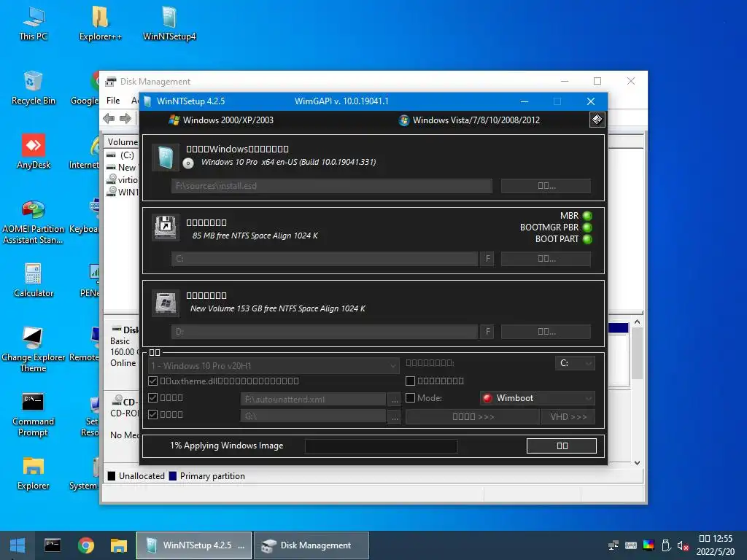Image resolution: width=747 pixels, height=560 pixels.
Task: Click the Applying Windows Image progress bar
Action: point(381,446)
